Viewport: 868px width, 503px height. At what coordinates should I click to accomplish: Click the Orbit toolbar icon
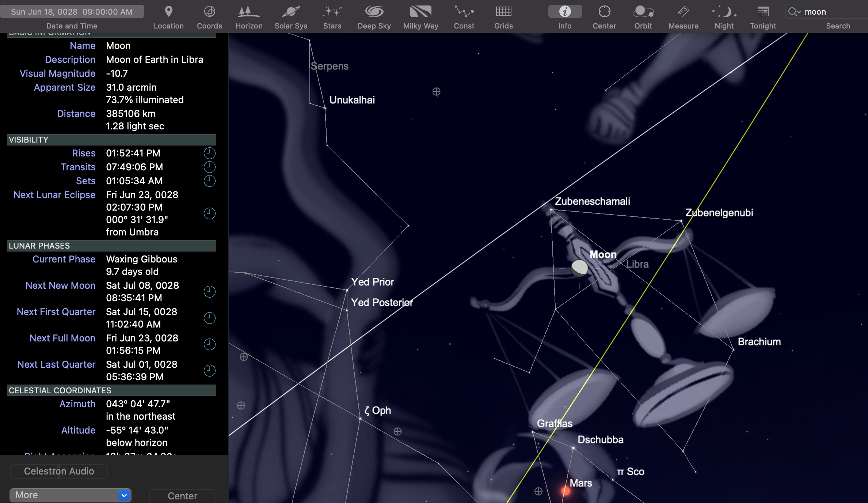click(643, 12)
